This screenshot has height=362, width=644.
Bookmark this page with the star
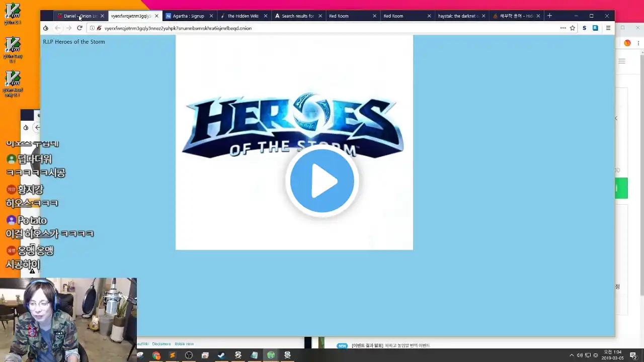pos(573,28)
